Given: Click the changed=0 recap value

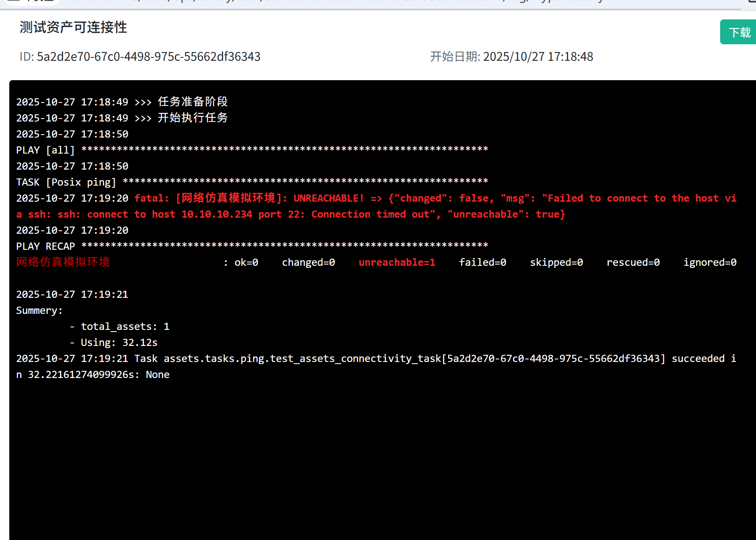Looking at the screenshot, I should [308, 262].
